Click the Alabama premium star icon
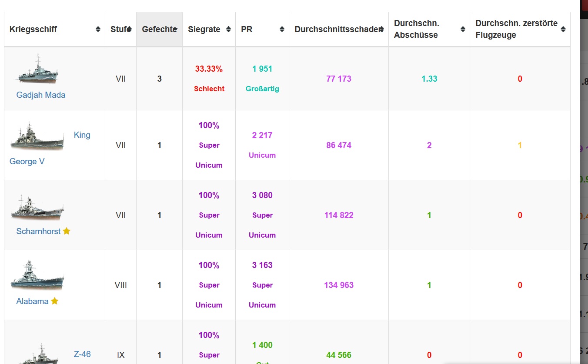 [55, 301]
